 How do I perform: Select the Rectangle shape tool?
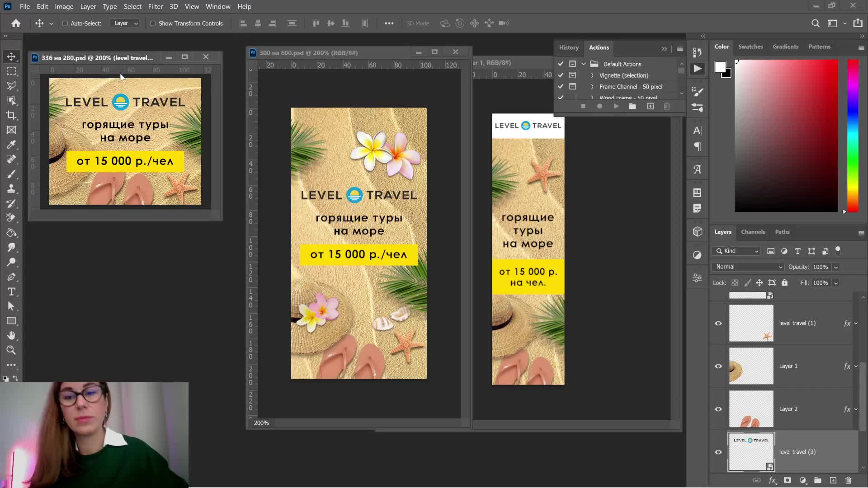click(x=11, y=321)
